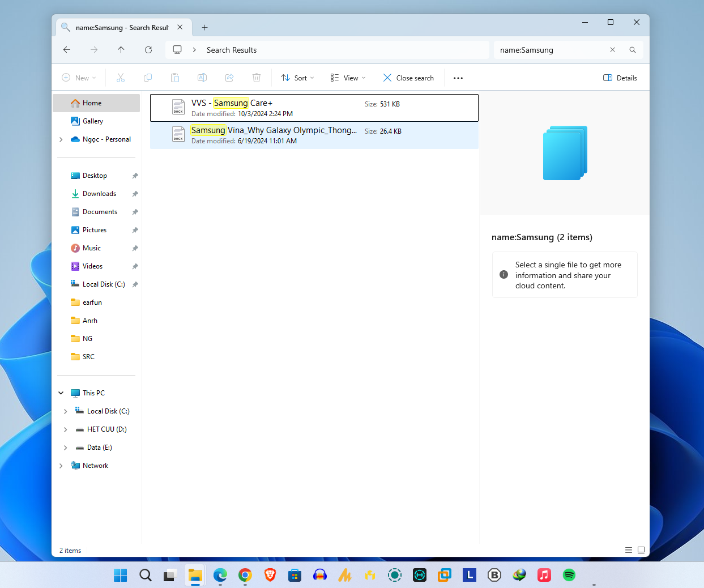Go back with the Back arrow
The height and width of the screenshot is (588, 704).
[67, 50]
